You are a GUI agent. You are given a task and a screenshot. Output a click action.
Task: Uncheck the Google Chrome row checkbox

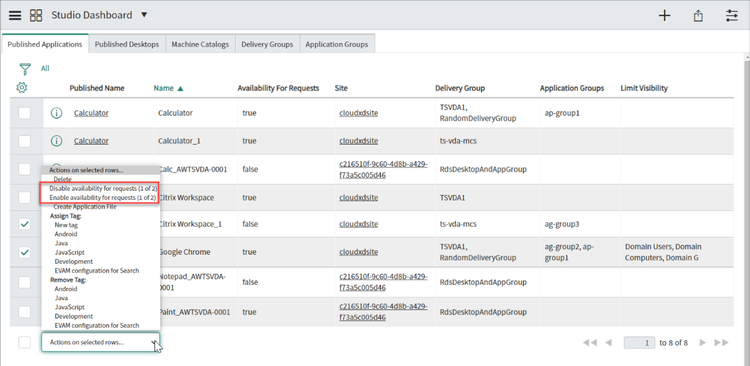pyautogui.click(x=24, y=252)
